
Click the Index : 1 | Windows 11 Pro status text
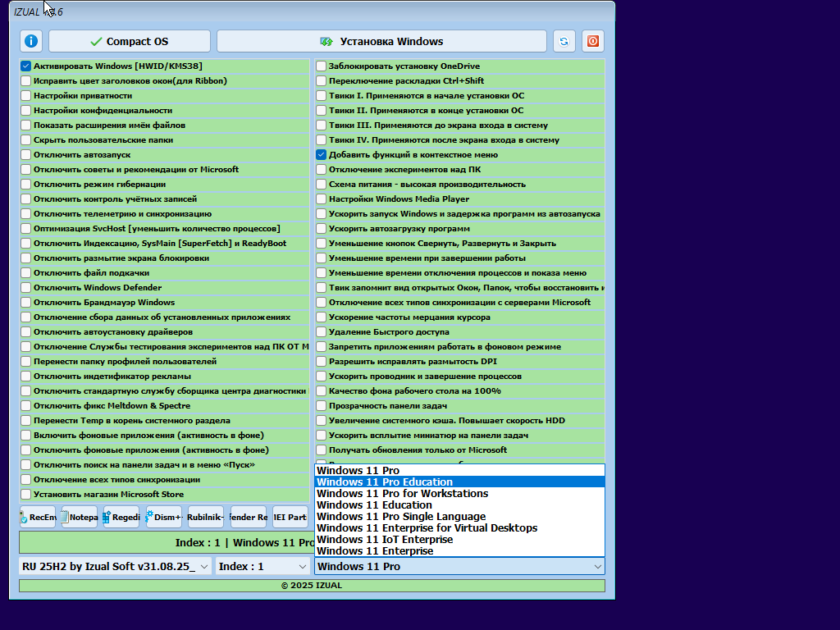244,543
